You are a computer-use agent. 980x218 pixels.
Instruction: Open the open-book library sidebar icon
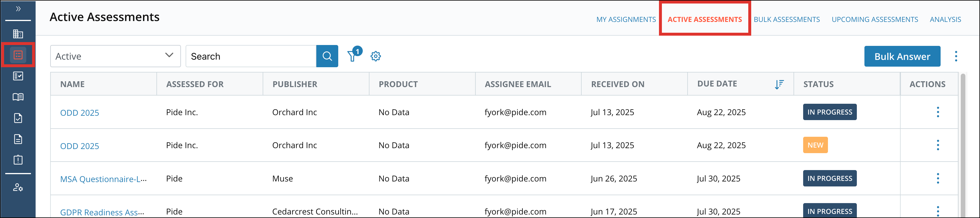[x=18, y=97]
